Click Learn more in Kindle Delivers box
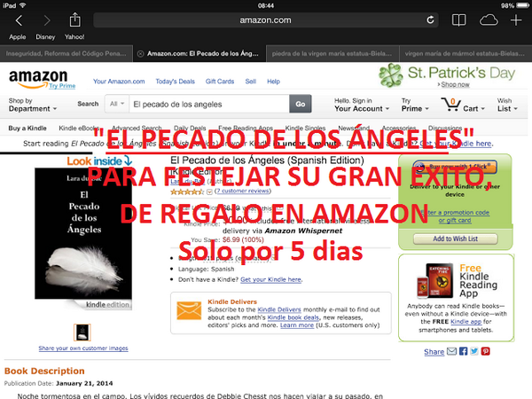This screenshot has height=399, width=532. 297,325
